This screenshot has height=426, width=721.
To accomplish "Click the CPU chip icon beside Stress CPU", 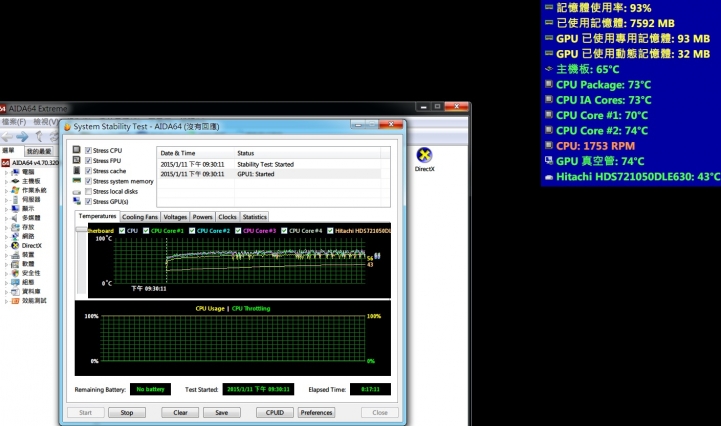I will tap(77, 150).
